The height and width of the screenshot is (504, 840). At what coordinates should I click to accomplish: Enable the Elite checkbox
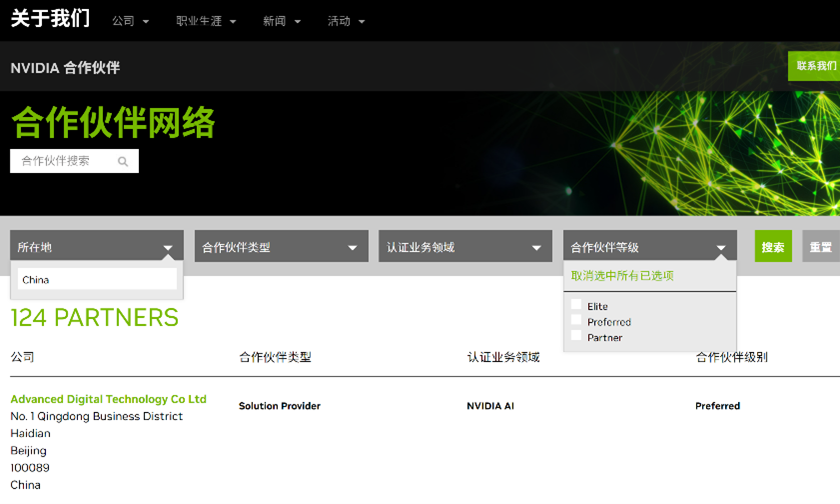coord(576,305)
